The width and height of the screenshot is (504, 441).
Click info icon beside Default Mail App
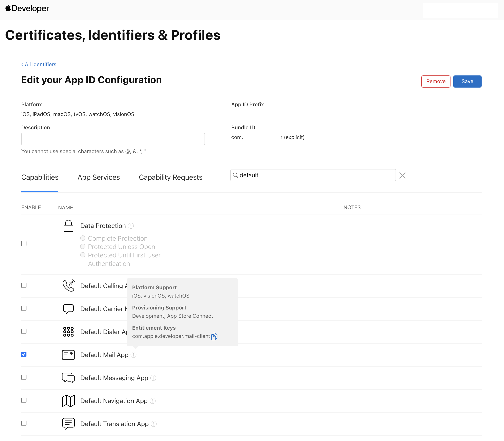coord(133,355)
